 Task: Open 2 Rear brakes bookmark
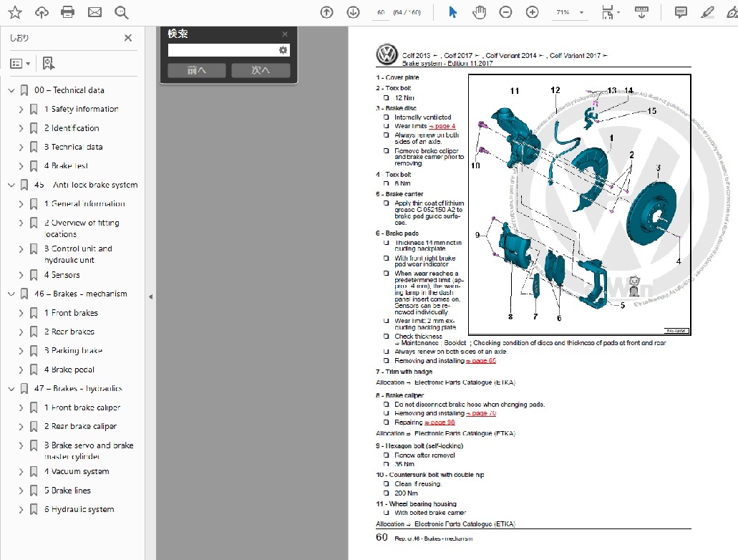point(69,332)
